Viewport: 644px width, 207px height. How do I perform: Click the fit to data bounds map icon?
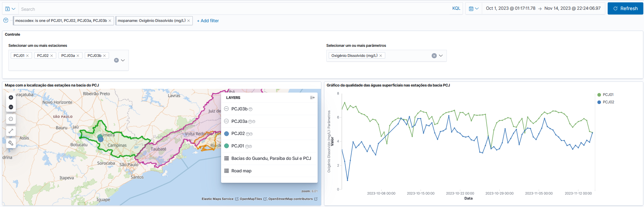tap(11, 119)
